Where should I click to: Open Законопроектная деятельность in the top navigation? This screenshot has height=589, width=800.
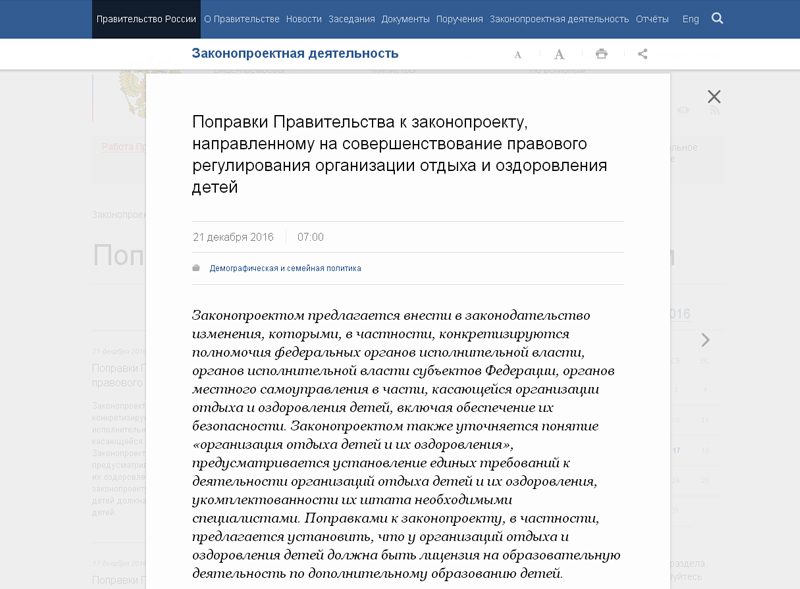pos(559,19)
